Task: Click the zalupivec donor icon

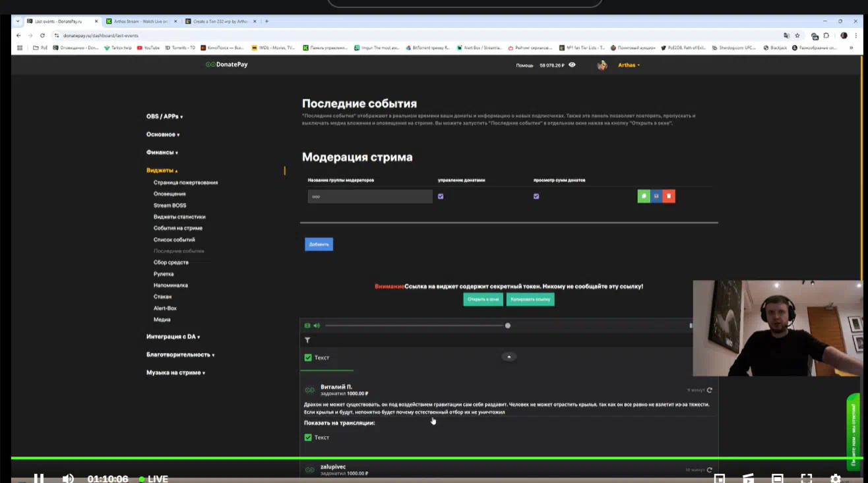Action: [309, 470]
